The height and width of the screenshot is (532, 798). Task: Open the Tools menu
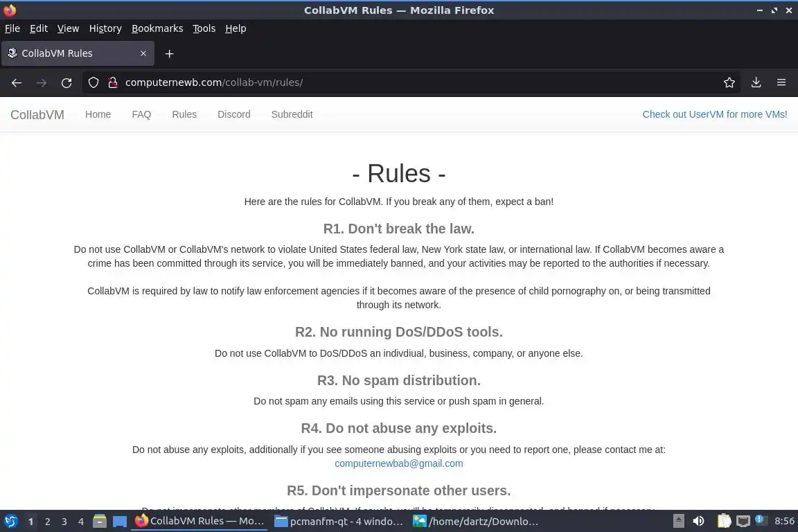click(x=204, y=28)
